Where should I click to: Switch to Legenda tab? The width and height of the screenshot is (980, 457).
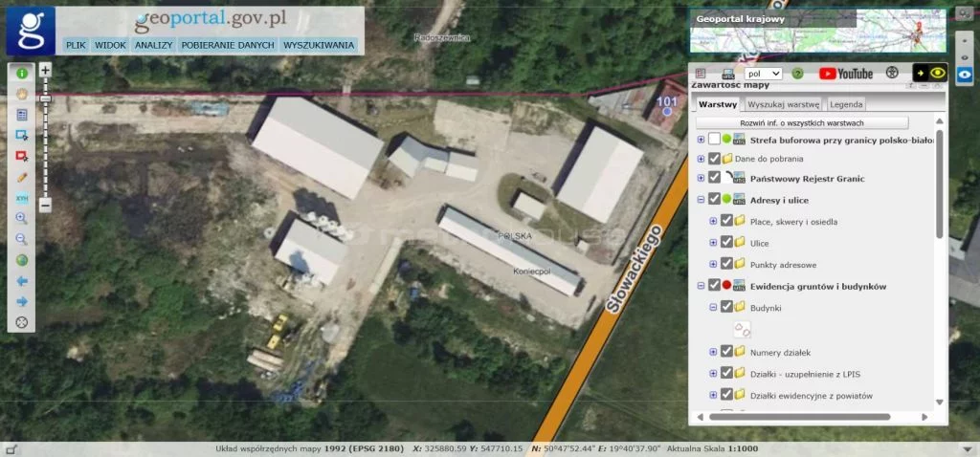tap(847, 104)
